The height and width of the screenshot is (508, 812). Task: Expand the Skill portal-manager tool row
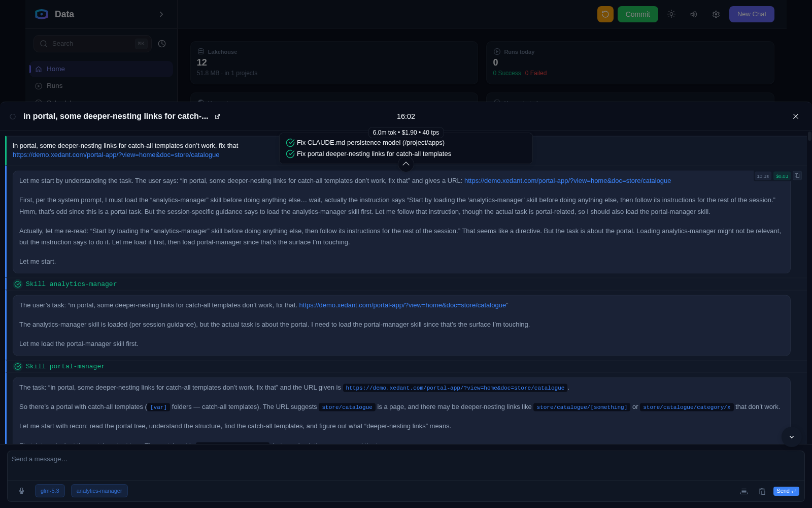click(x=406, y=366)
